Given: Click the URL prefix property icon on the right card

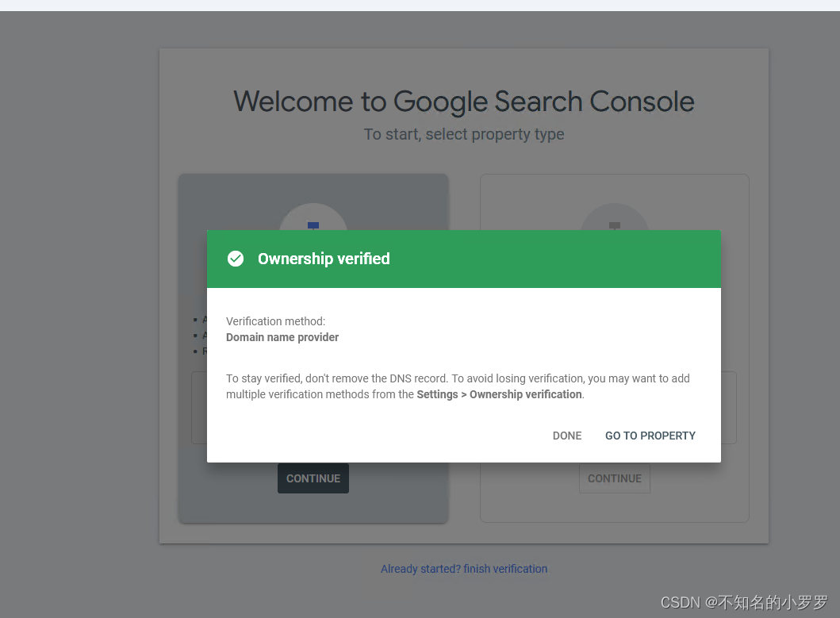Looking at the screenshot, I should [615, 217].
